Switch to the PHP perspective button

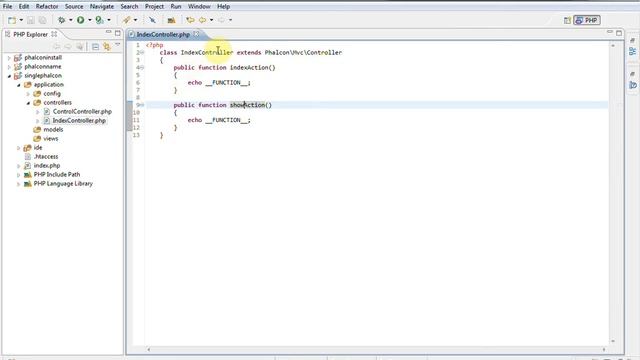point(587,20)
